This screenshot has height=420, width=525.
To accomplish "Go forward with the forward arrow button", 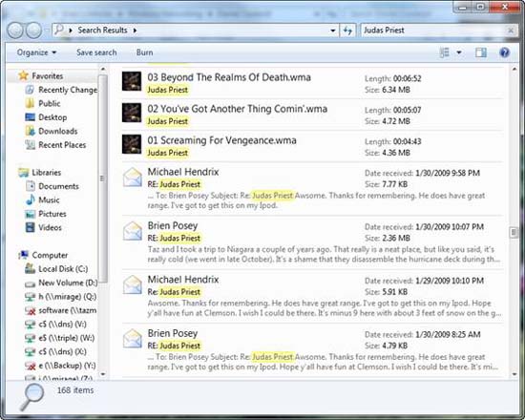I will pyautogui.click(x=33, y=31).
